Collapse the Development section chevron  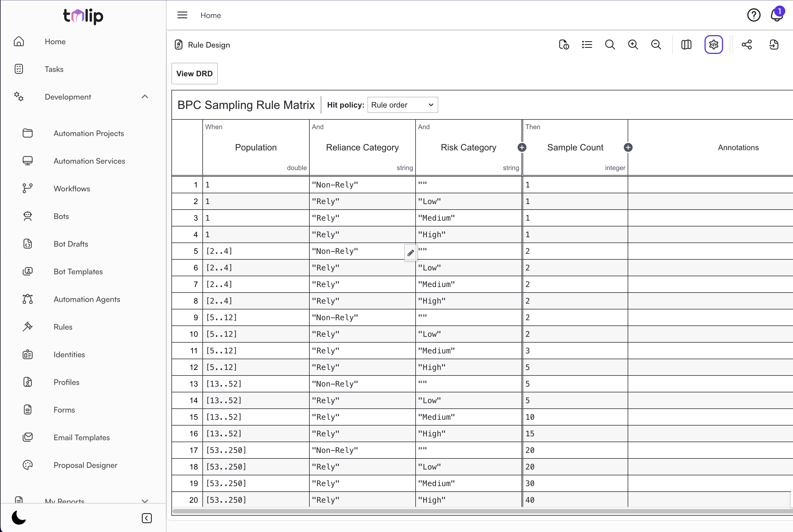click(x=145, y=97)
